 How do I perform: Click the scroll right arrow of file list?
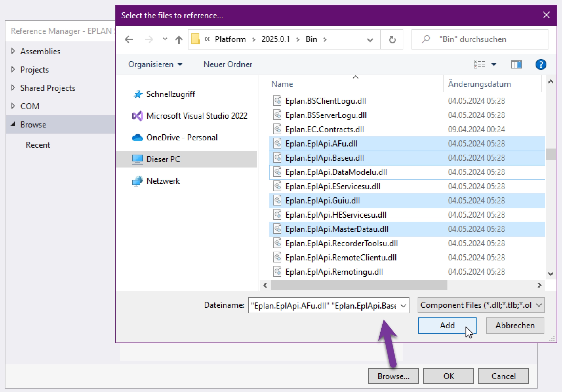point(539,285)
